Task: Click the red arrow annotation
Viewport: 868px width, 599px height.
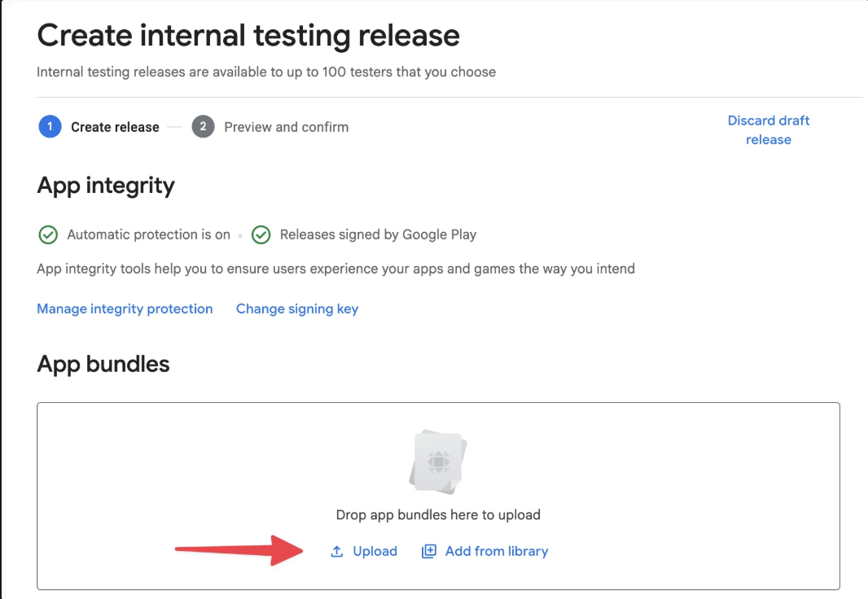Action: (x=236, y=549)
